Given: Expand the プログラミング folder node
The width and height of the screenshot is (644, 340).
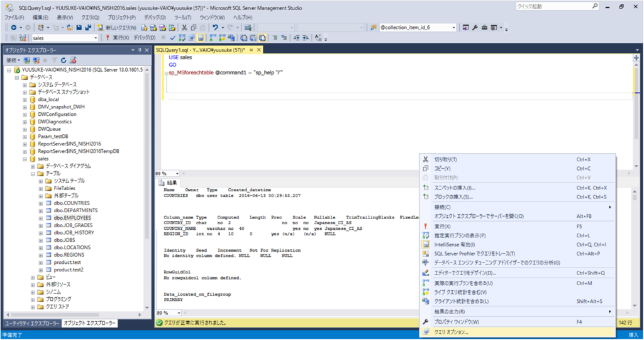Looking at the screenshot, I should coord(33,299).
